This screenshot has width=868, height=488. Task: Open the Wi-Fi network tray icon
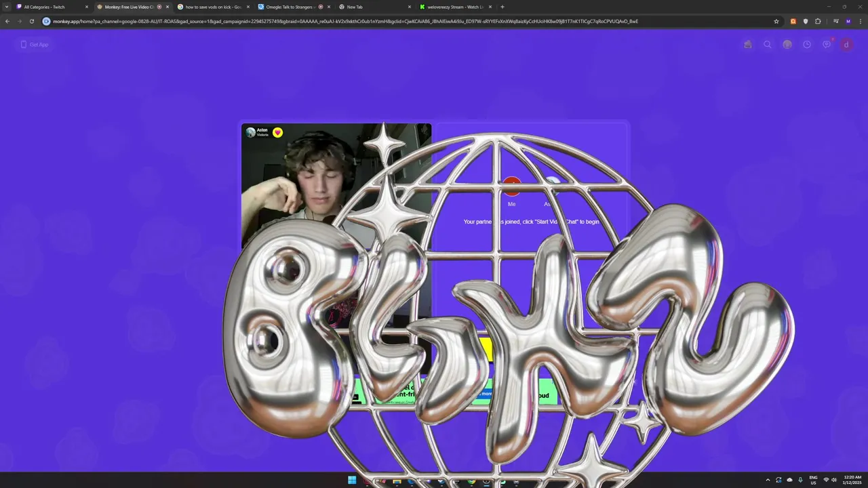point(826,480)
